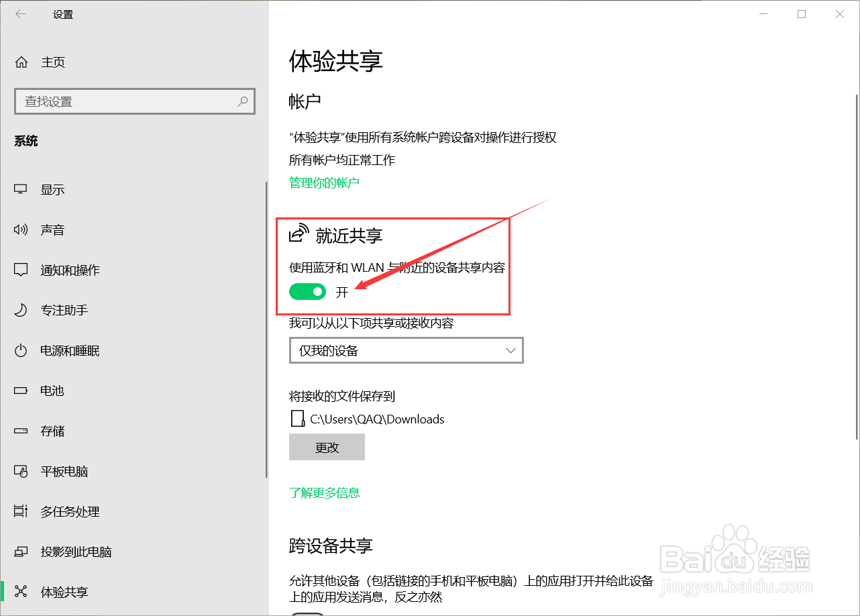
Task: Minimize the Settings window
Action: click(763, 14)
